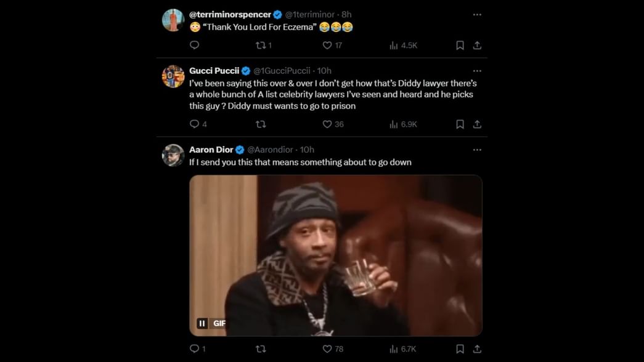Visit @1GucciPuccii's handle
The image size is (644, 362).
coord(281,71)
